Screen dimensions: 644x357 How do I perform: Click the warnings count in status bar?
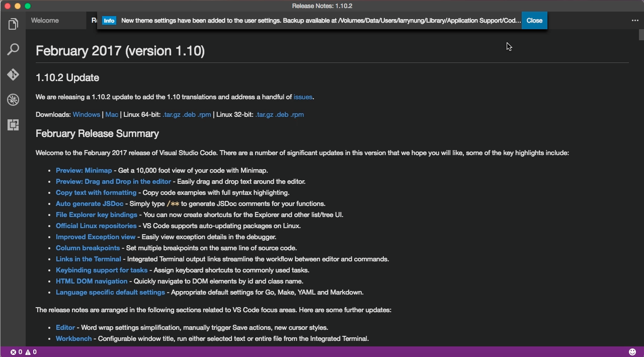[x=31, y=352]
